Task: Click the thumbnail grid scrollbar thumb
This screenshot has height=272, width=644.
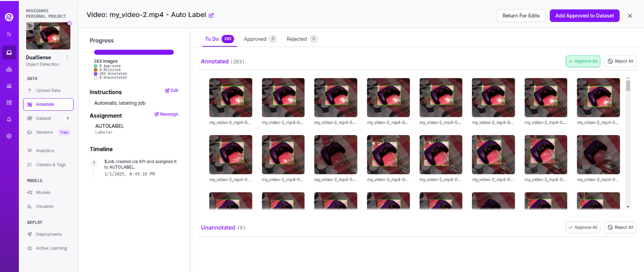Action: pyautogui.click(x=628, y=86)
